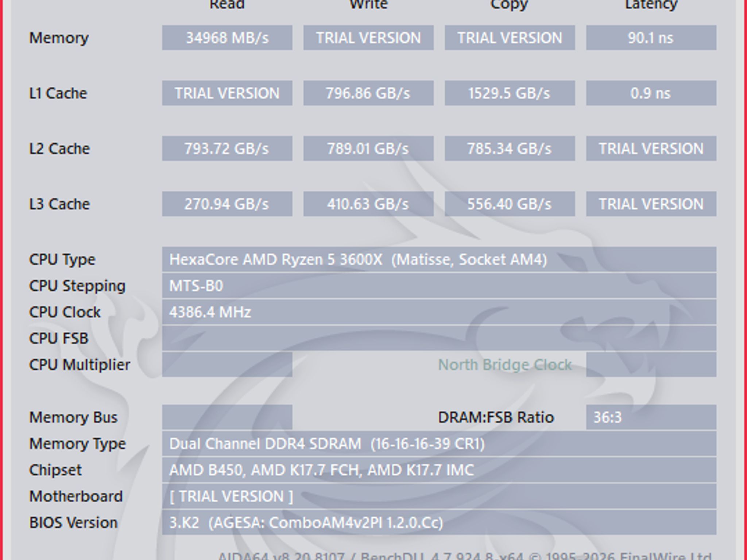Screen dimensions: 747x560
Task: Select BIOS Version 3.K2 AGESA field
Action: [x=439, y=522]
